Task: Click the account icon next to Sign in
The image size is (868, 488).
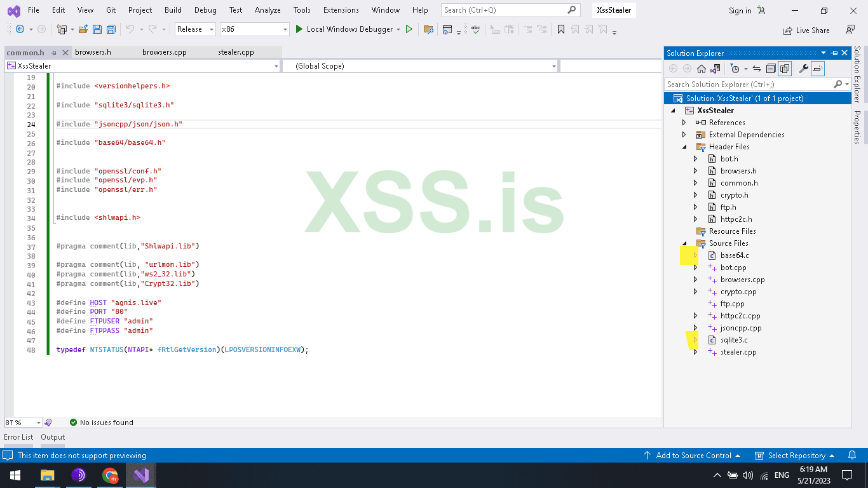Action: [x=761, y=10]
